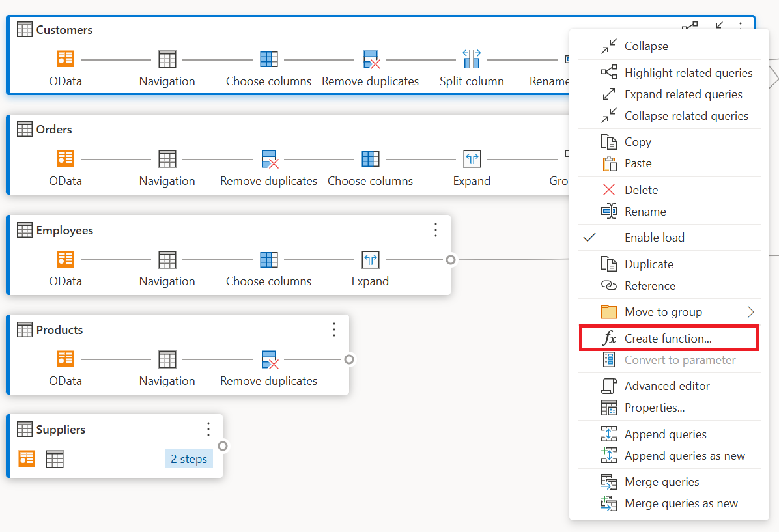This screenshot has height=532, width=779.
Task: Click the Suppliers query output connector node
Action: click(223, 446)
